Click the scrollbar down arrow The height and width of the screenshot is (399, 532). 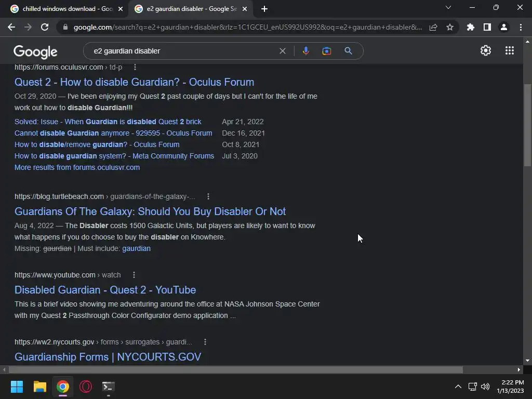point(527,361)
